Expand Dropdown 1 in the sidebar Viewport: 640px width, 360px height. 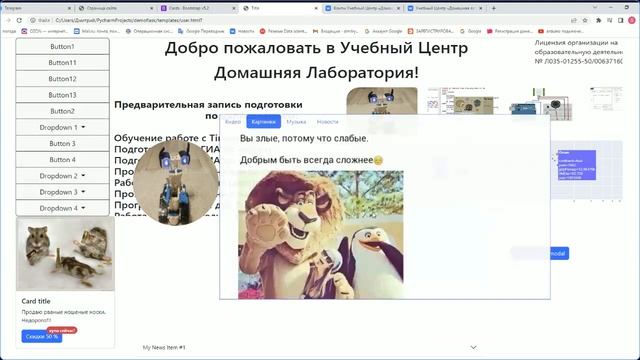tap(62, 127)
